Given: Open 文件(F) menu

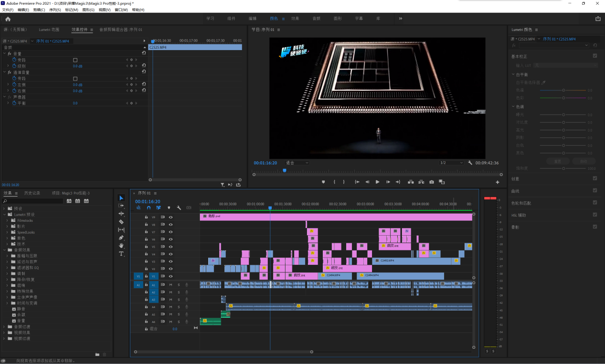Looking at the screenshot, I should coord(8,10).
